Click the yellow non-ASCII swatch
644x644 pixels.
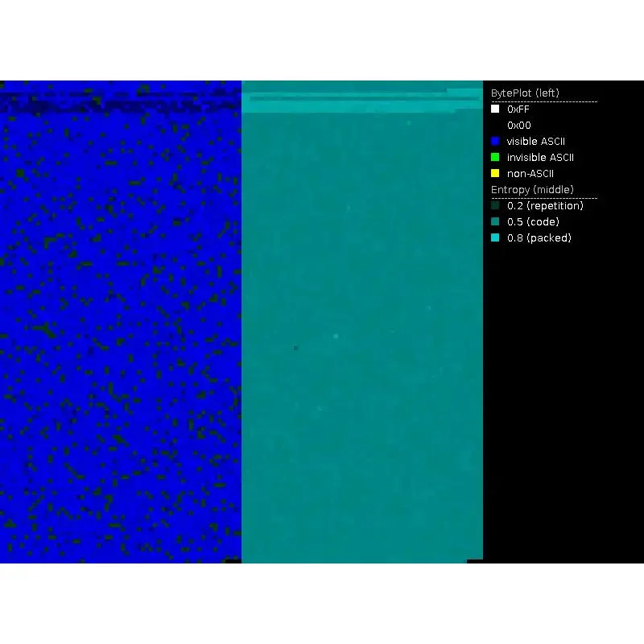(x=495, y=173)
